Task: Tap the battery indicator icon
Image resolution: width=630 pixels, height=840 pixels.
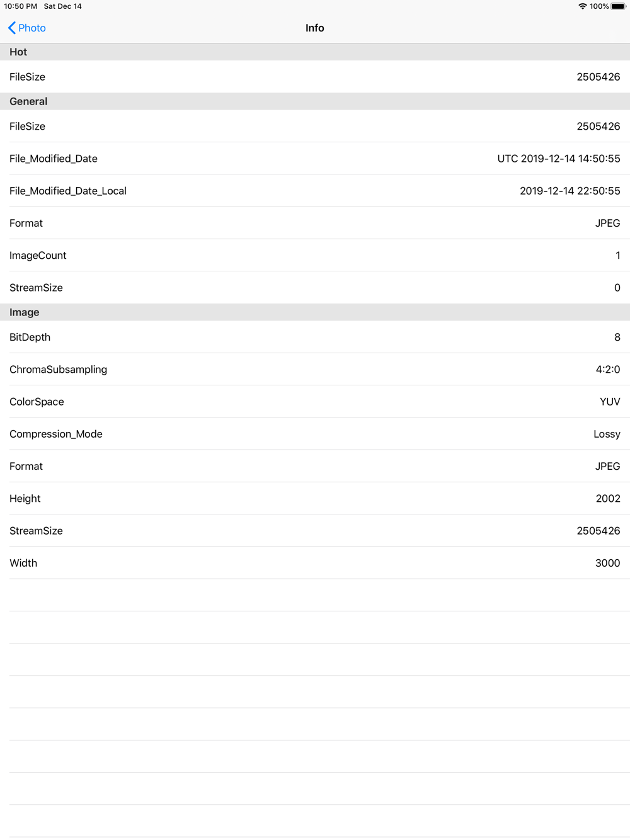Action: [618, 6]
